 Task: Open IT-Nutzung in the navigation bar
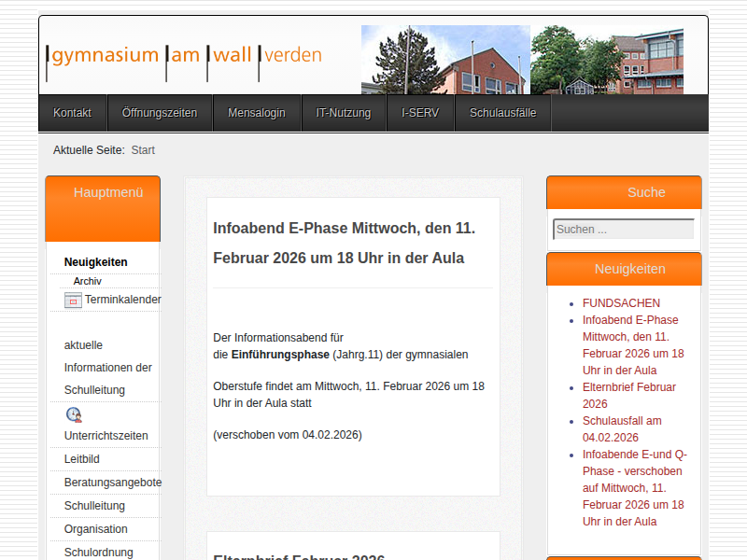344,113
